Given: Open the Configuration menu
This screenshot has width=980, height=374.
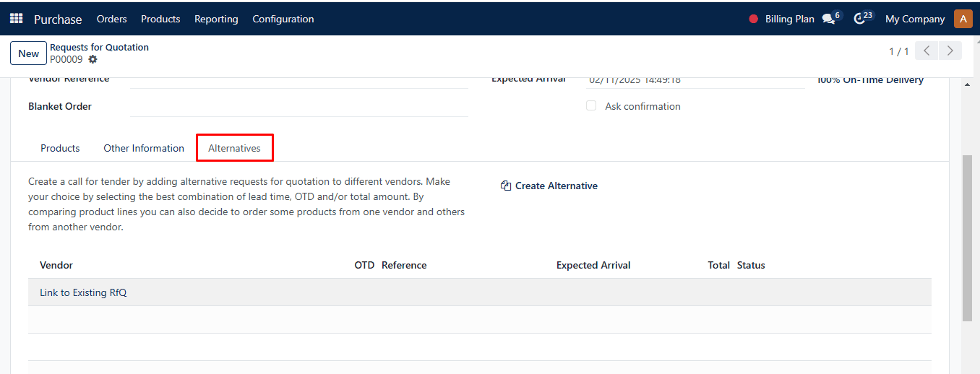Looking at the screenshot, I should [x=283, y=19].
